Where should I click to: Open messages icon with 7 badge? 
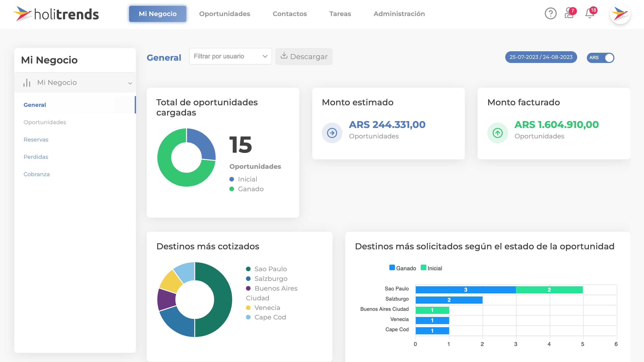(570, 13)
